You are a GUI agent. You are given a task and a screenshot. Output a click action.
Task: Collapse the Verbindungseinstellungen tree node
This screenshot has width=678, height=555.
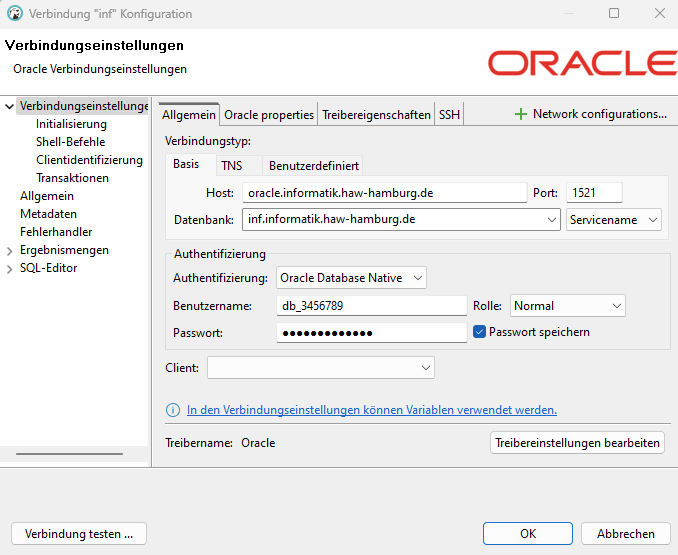click(10, 106)
